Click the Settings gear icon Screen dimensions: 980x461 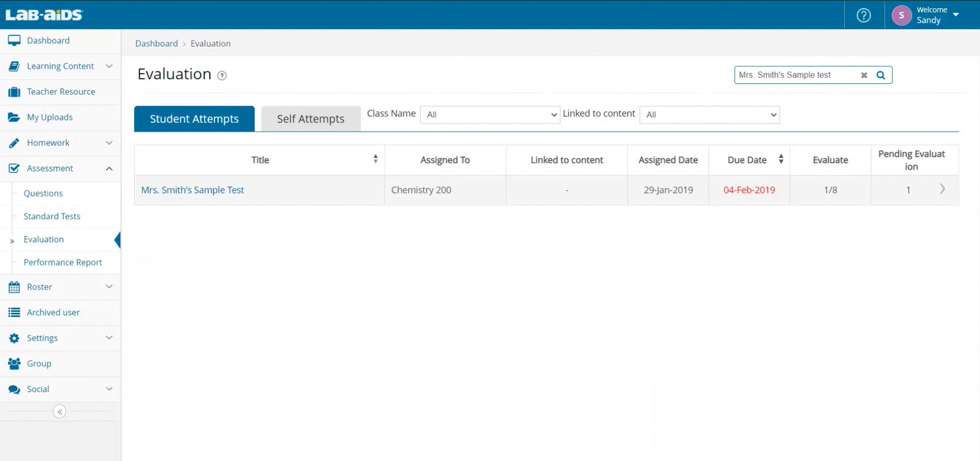(14, 338)
